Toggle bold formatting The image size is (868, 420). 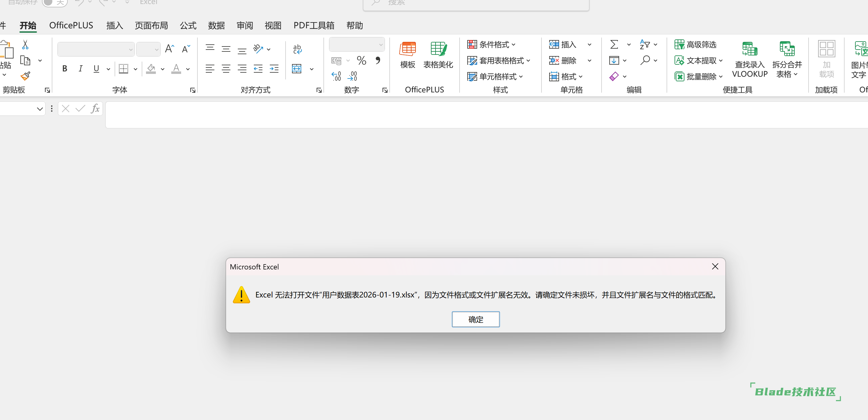tap(65, 69)
